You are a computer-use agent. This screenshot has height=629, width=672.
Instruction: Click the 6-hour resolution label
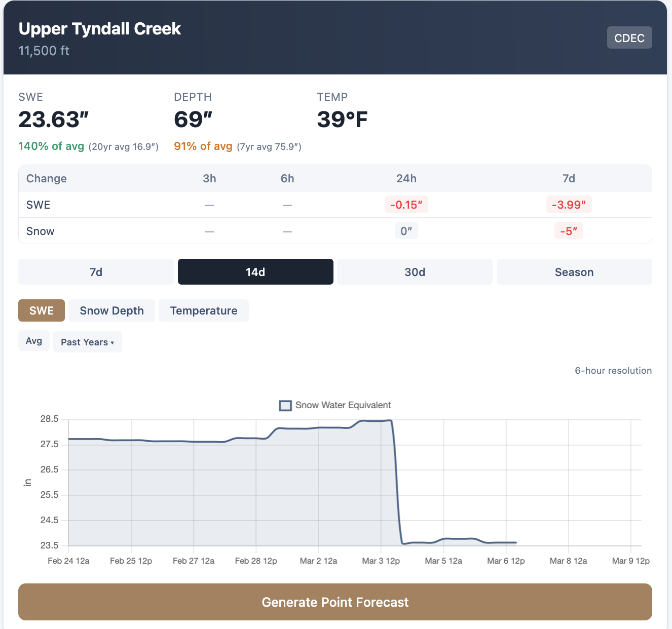tap(613, 370)
